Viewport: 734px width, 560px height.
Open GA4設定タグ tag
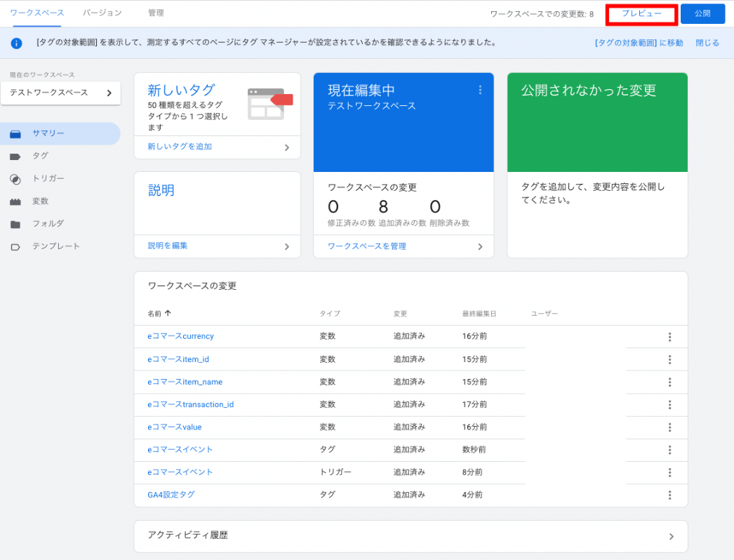coord(171,495)
